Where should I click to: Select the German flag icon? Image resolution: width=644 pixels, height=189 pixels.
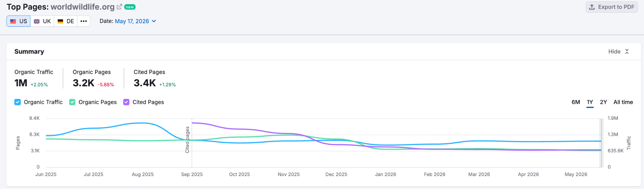pyautogui.click(x=60, y=21)
